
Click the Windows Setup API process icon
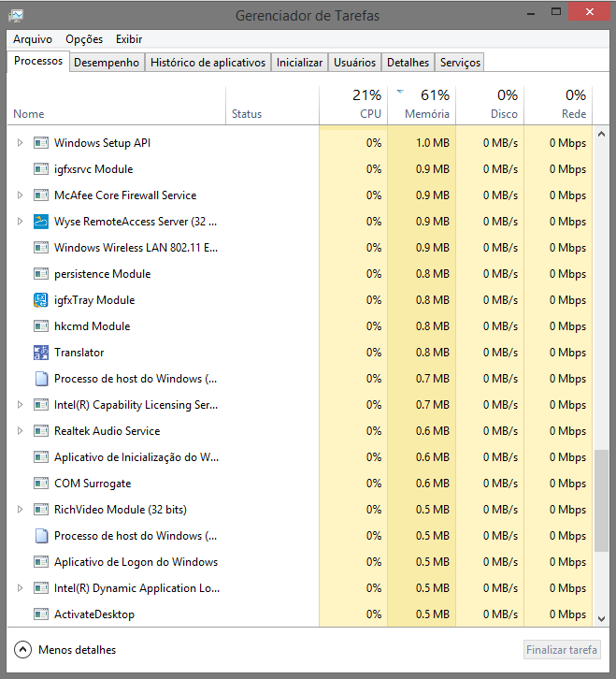click(x=41, y=143)
